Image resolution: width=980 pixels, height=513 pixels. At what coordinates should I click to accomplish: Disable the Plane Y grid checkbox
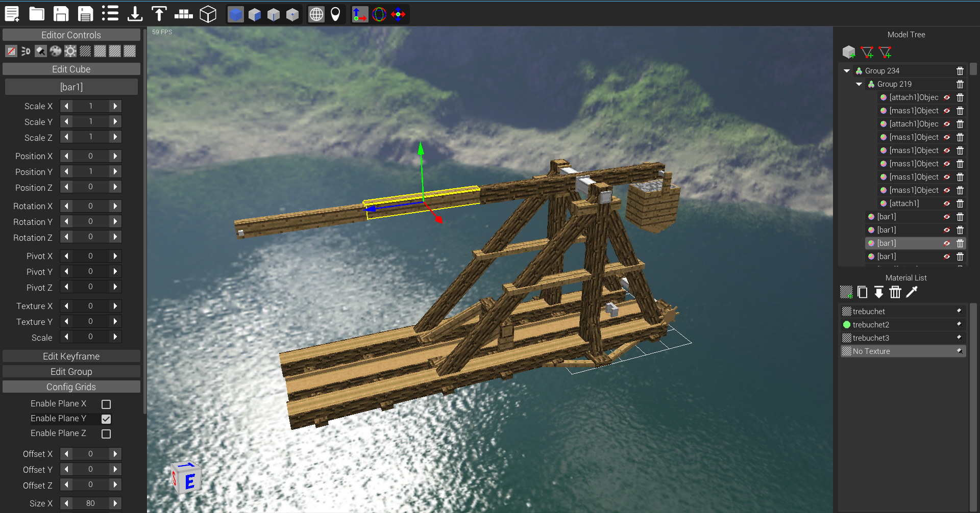click(106, 419)
